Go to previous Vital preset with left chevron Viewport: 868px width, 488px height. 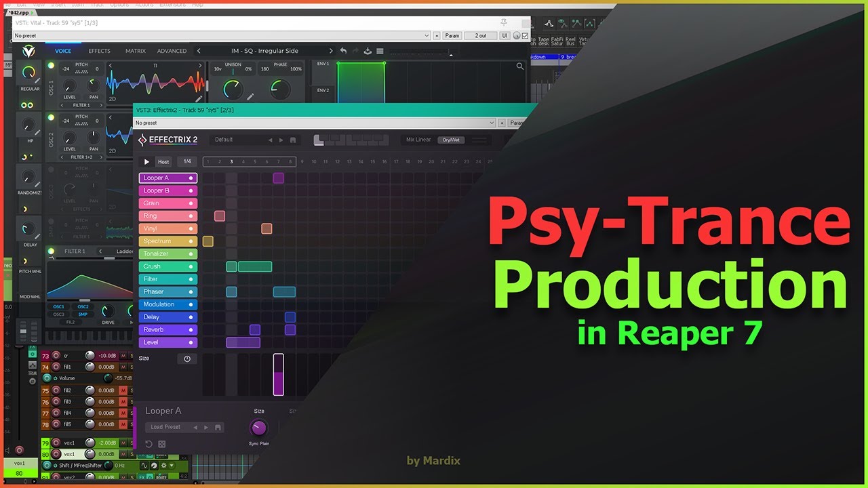199,51
